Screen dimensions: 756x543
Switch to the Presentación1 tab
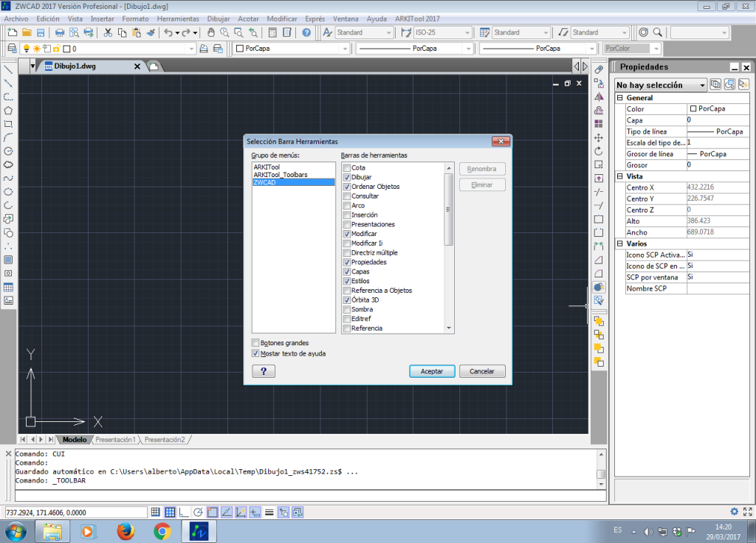115,440
